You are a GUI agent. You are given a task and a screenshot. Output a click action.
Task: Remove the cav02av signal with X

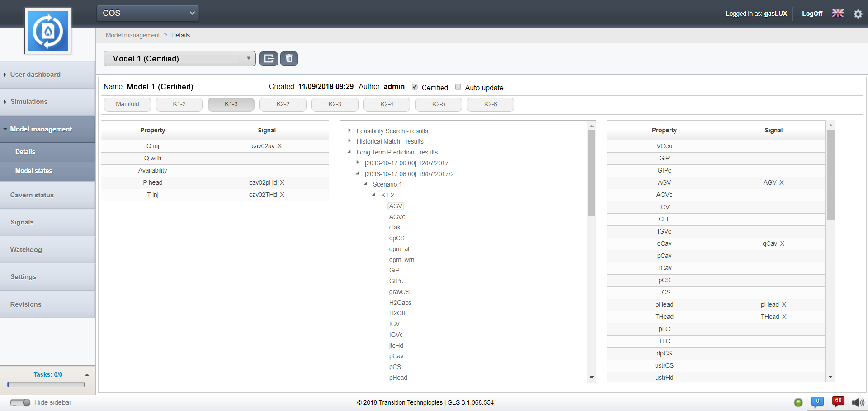tap(280, 146)
